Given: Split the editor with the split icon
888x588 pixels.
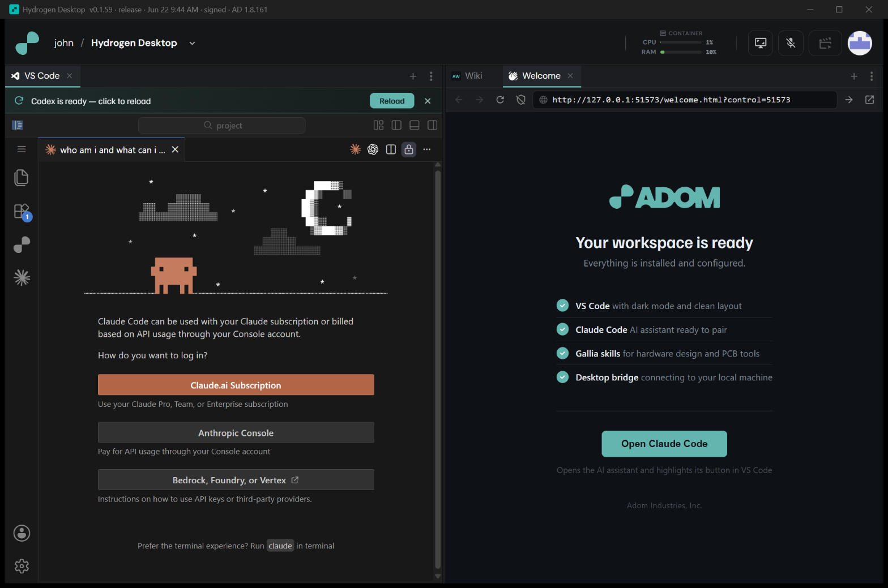Looking at the screenshot, I should (391, 149).
